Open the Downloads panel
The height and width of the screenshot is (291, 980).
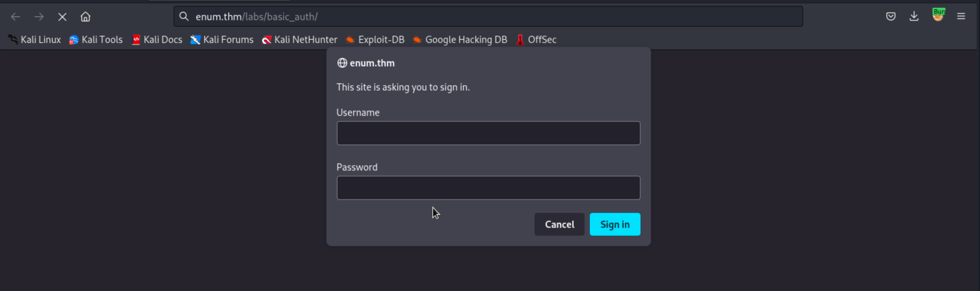[914, 16]
